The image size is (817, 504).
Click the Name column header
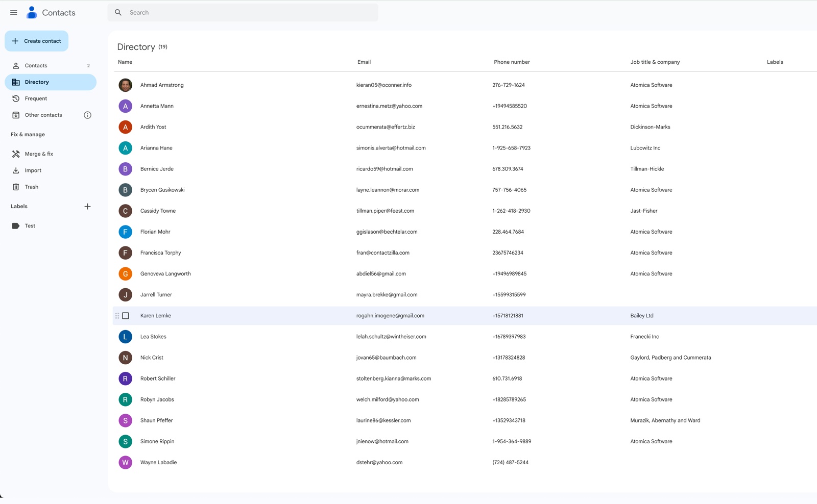coord(125,62)
